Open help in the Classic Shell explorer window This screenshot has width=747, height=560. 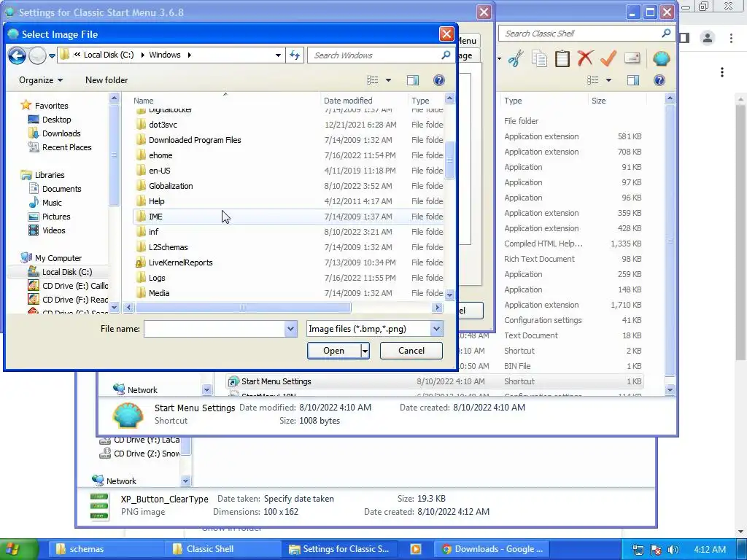coord(659,80)
